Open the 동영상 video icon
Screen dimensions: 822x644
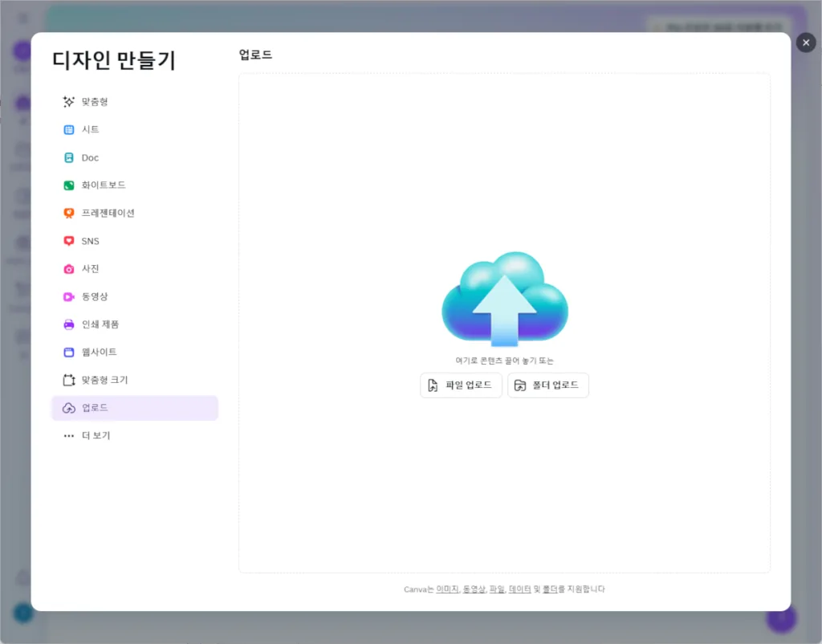(69, 297)
